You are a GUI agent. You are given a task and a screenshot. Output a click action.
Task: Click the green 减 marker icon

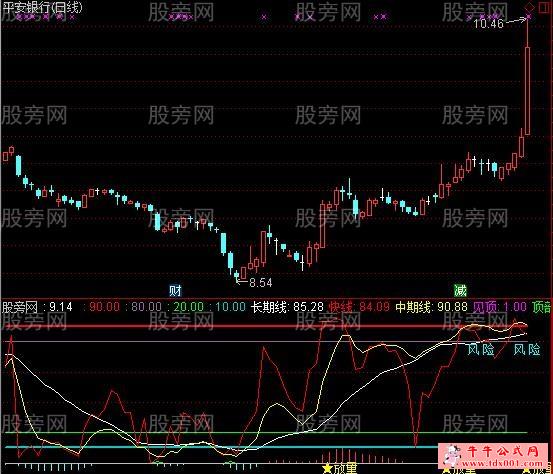[460, 291]
